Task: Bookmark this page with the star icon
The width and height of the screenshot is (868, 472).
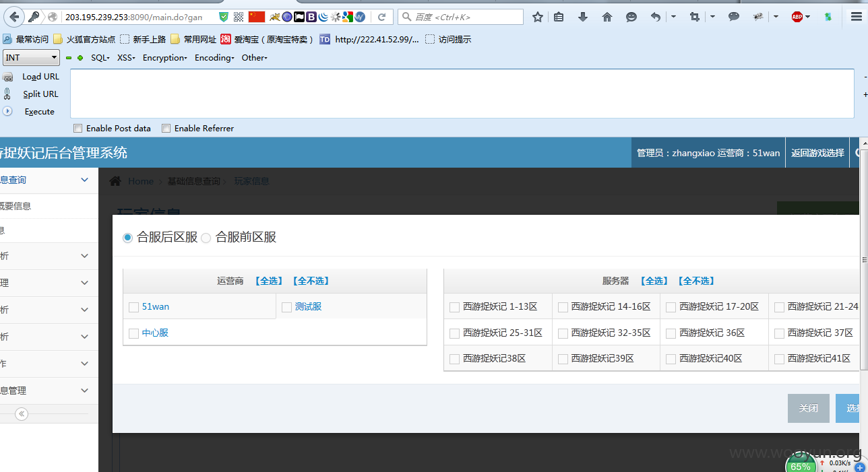Action: point(537,17)
